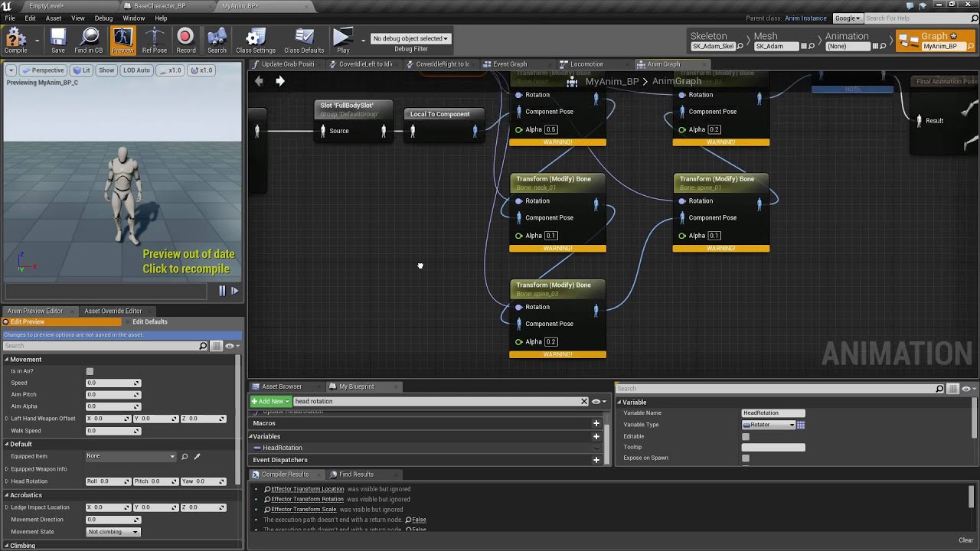Open the Movement State dropdown
Screen dimensions: 980x551
click(x=113, y=532)
